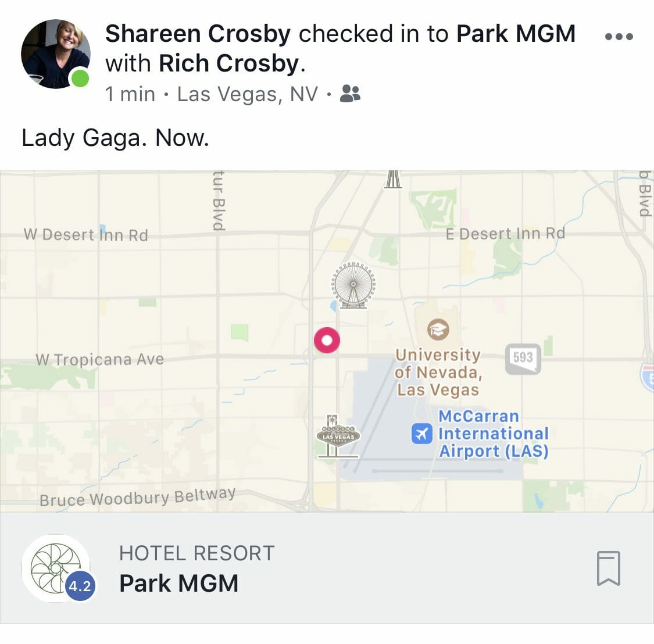Open the Park MGM check-in link in header

516,33
